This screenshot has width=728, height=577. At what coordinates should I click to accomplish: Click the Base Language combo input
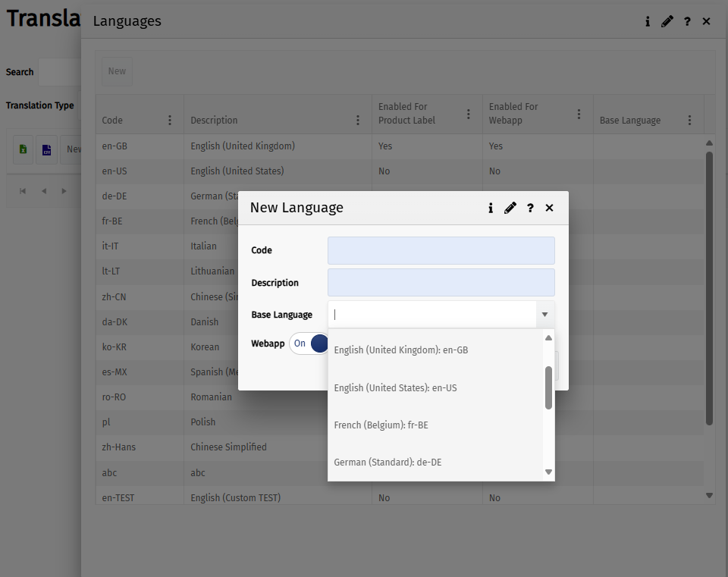tap(432, 314)
